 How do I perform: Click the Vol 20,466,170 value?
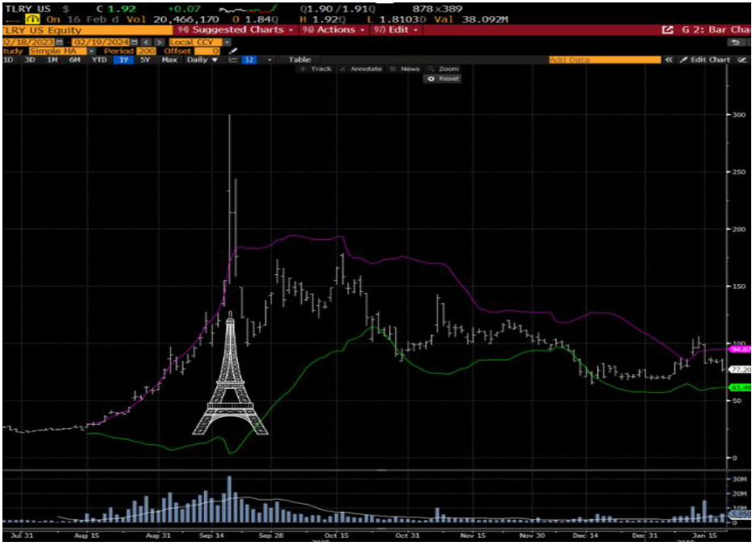[x=186, y=19]
